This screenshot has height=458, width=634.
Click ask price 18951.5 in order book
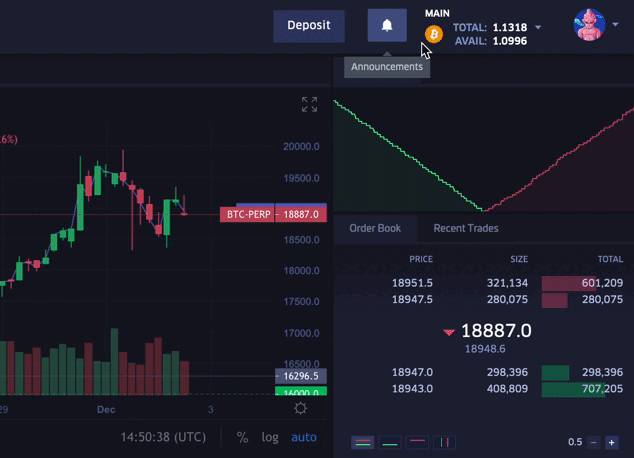click(x=412, y=283)
